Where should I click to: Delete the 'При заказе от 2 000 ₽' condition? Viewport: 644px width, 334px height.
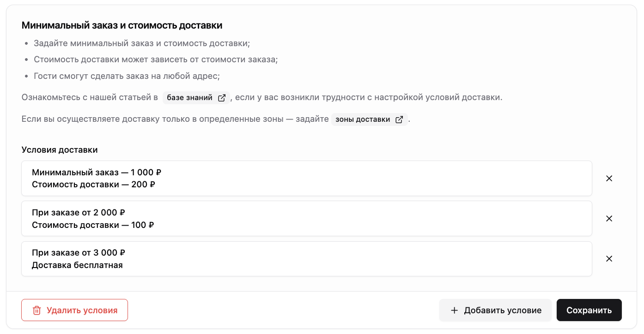609,219
